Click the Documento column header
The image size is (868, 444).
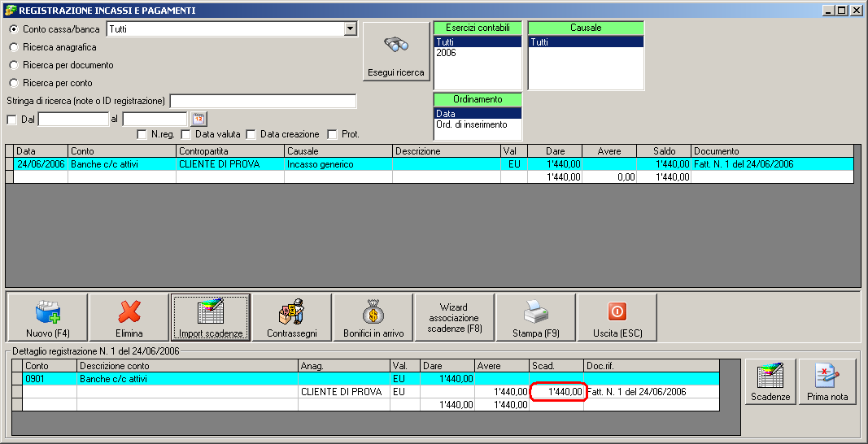[x=773, y=151]
